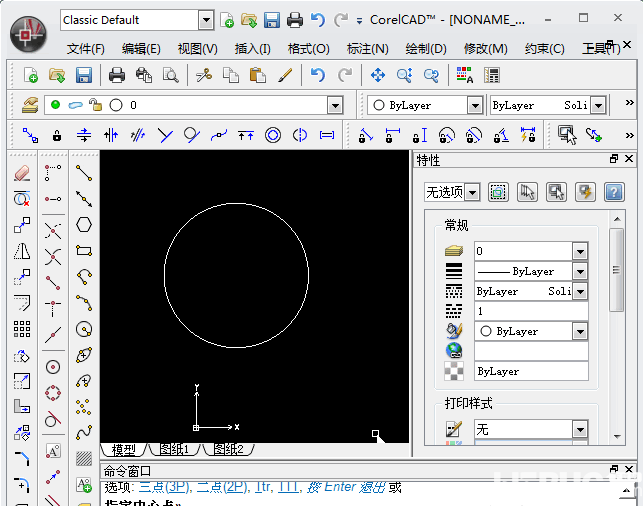Click the Open file icon in the standard toolbar
The image size is (643, 506).
pos(57,75)
